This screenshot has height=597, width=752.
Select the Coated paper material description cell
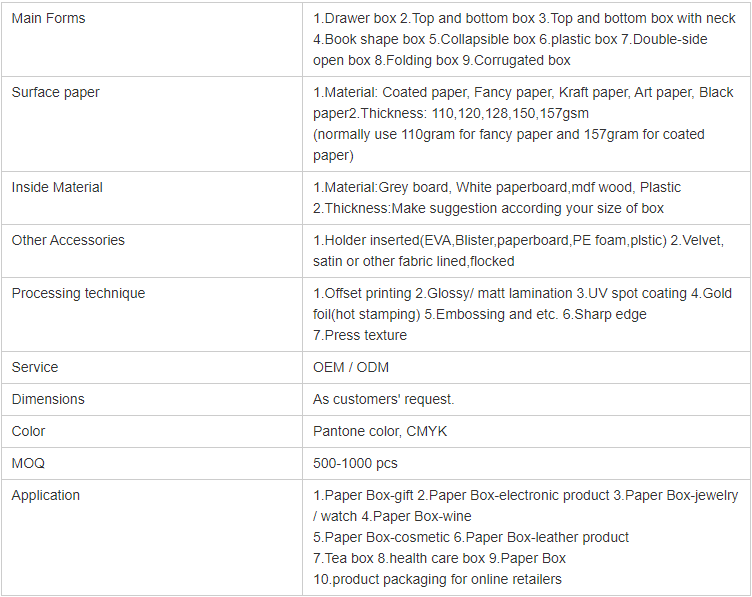(x=524, y=123)
